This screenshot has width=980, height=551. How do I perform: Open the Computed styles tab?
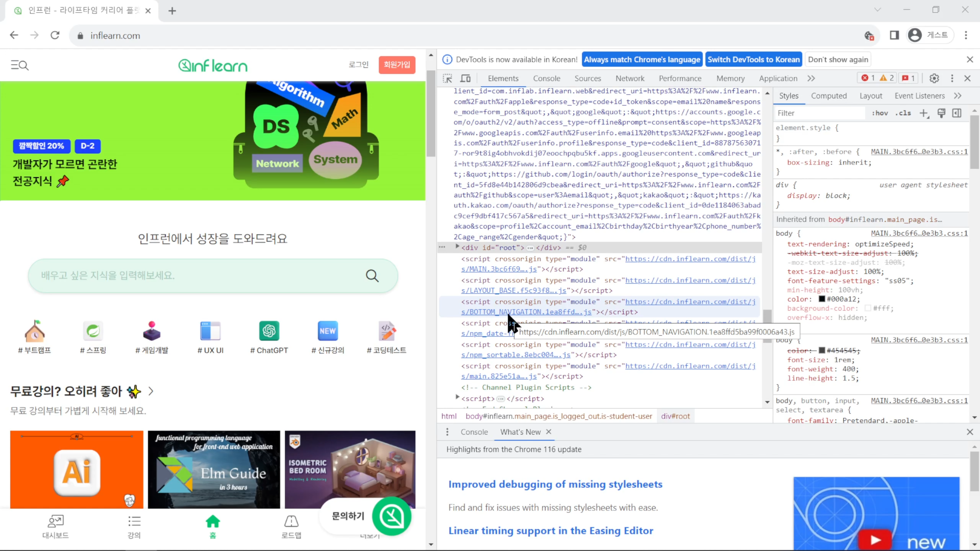[x=829, y=96]
